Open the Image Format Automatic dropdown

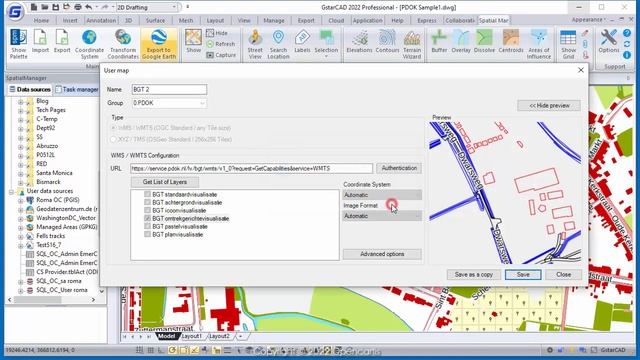click(382, 216)
